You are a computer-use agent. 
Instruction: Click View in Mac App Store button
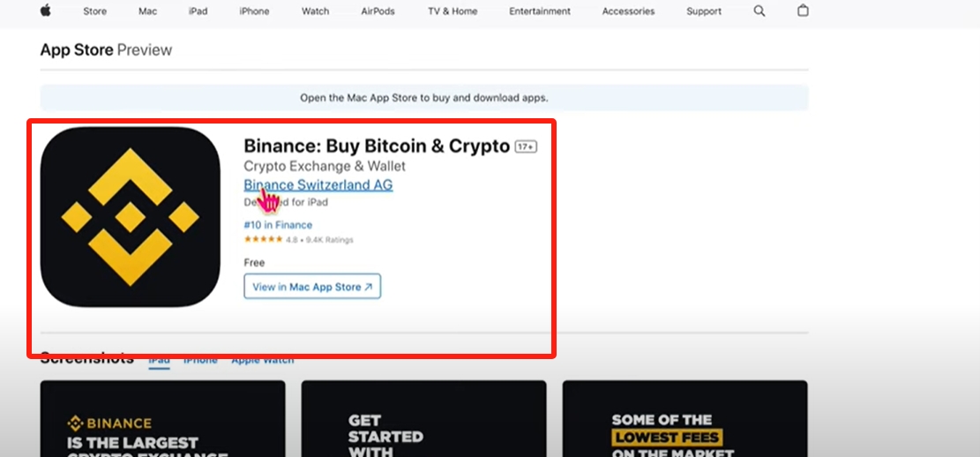click(x=312, y=287)
